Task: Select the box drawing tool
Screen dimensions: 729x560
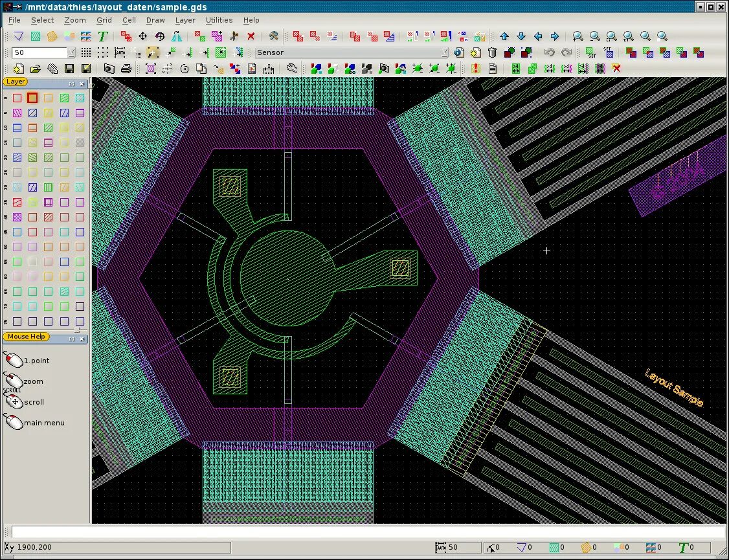Action: 36,36
